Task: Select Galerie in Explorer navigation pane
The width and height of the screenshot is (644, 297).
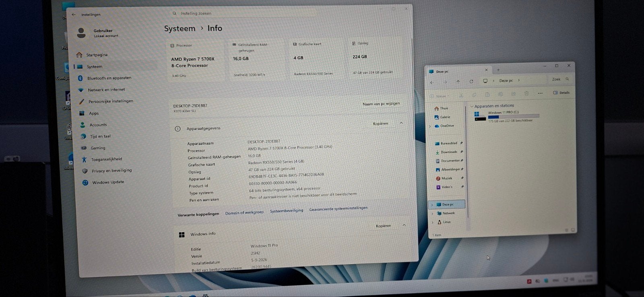Action: [x=443, y=117]
